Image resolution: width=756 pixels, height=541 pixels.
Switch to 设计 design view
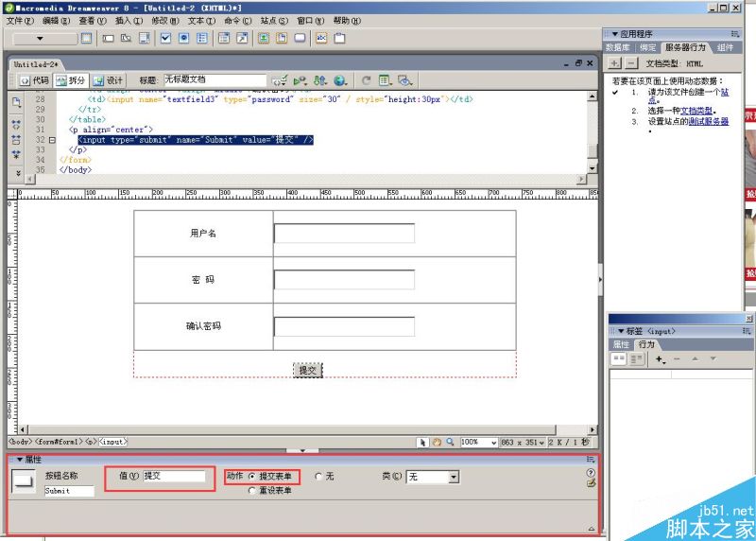pyautogui.click(x=108, y=80)
